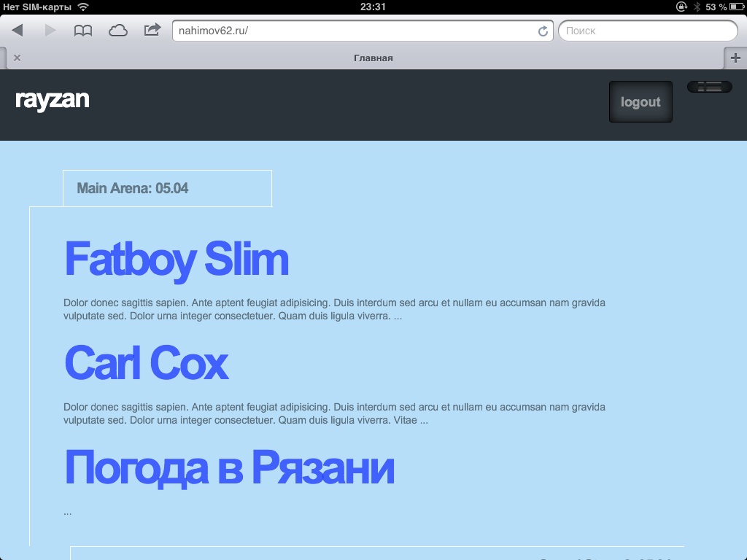
Task: Open the Carl Cox headline link
Action: point(146,362)
